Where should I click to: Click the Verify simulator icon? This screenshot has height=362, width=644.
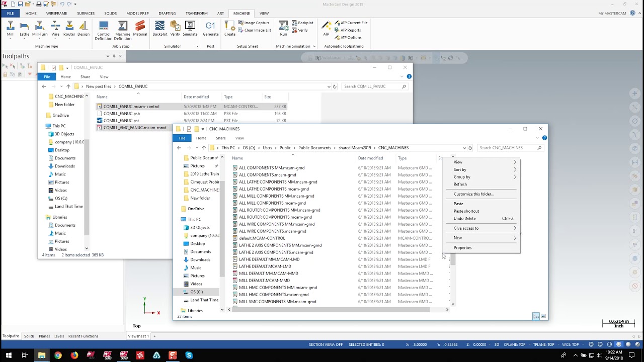[x=175, y=29]
